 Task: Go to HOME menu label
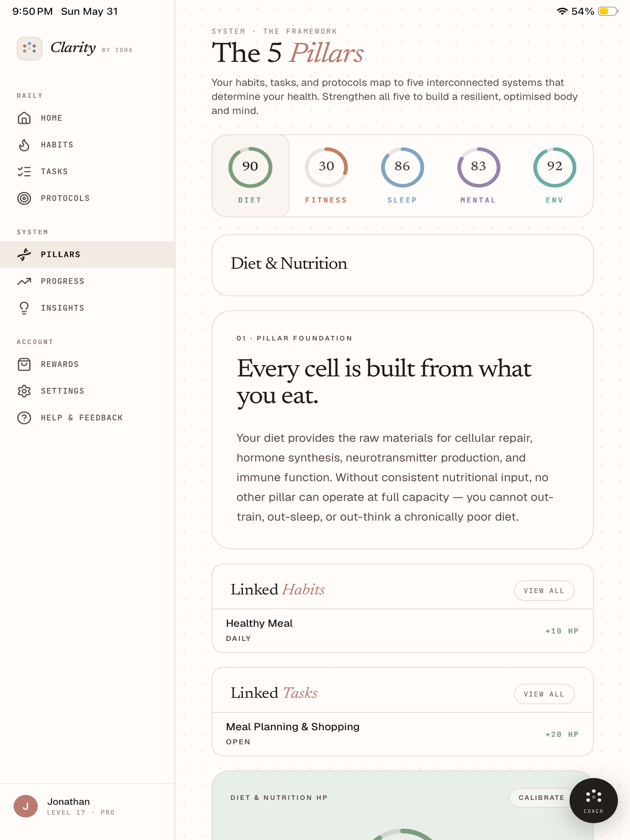(52, 118)
